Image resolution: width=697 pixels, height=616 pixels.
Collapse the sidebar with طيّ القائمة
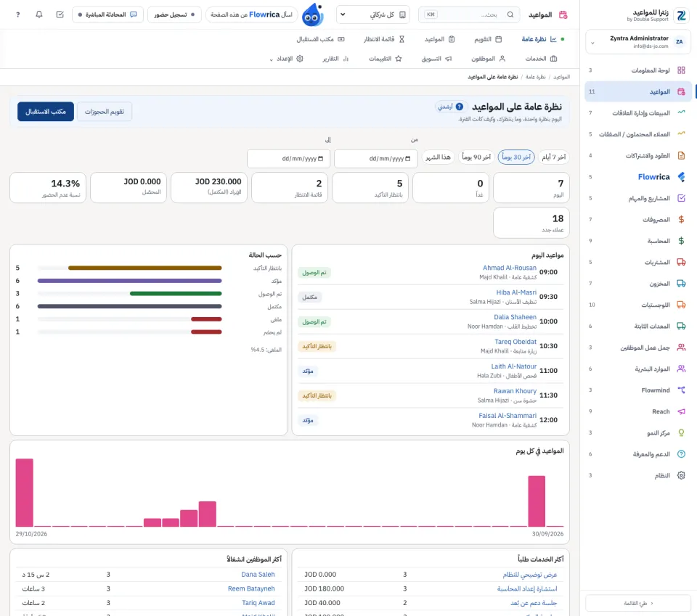[638, 603]
